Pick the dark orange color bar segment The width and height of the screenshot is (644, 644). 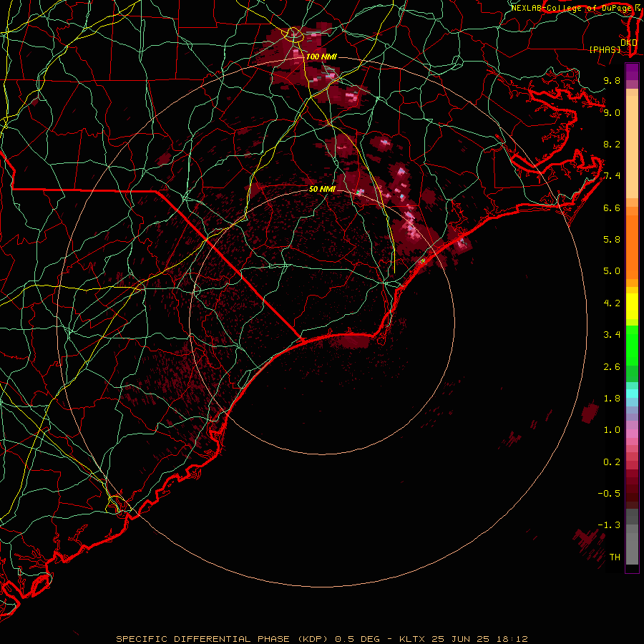click(x=632, y=247)
